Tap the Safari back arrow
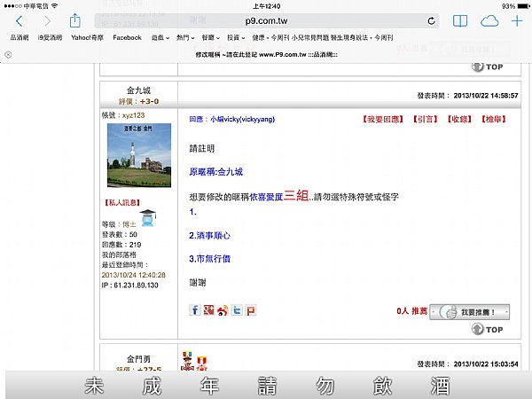The image size is (532, 399). [x=20, y=21]
